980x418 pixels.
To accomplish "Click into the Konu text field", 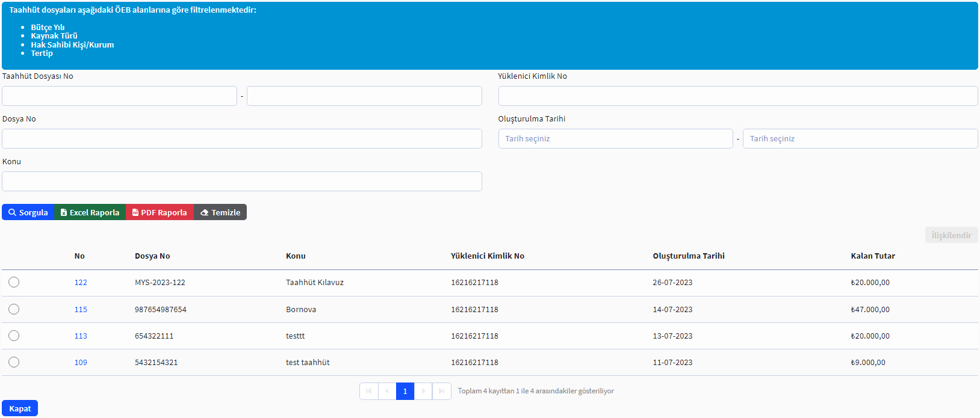I will click(241, 182).
